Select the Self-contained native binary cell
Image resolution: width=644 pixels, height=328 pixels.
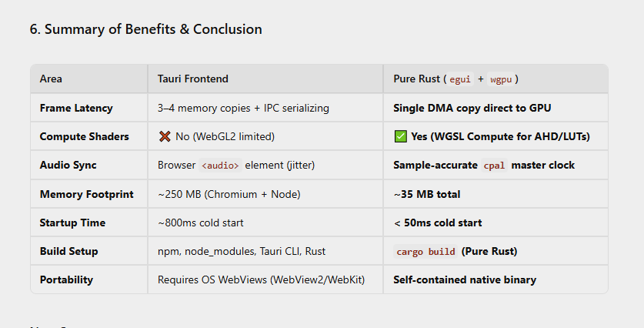(465, 280)
